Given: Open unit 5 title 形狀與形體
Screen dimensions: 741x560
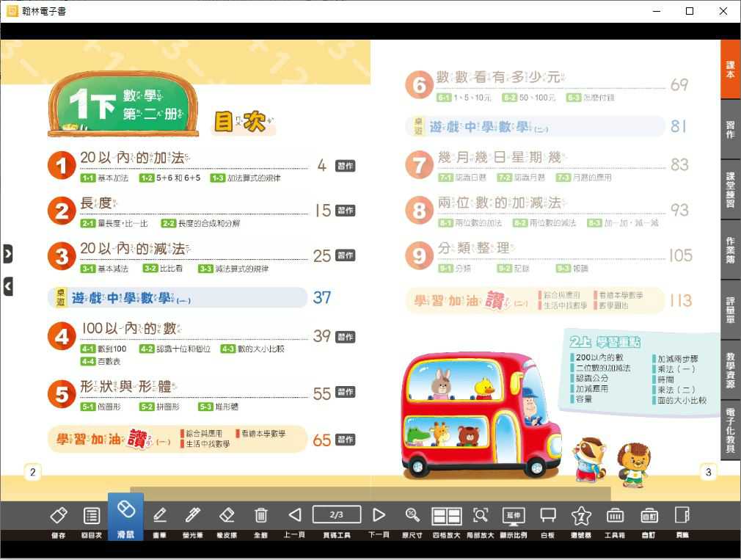Looking at the screenshot, I should click(128, 387).
